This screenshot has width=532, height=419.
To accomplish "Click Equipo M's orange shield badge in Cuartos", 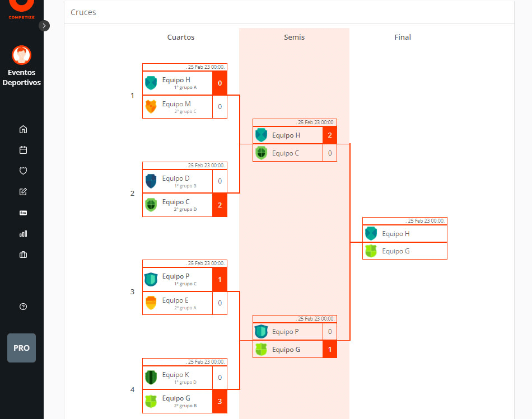I will point(151,106).
